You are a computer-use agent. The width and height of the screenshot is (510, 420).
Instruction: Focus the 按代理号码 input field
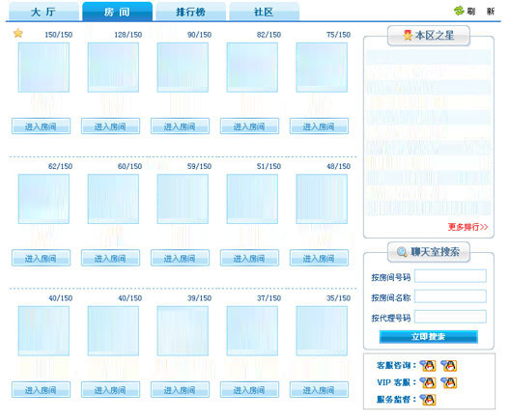tap(450, 317)
